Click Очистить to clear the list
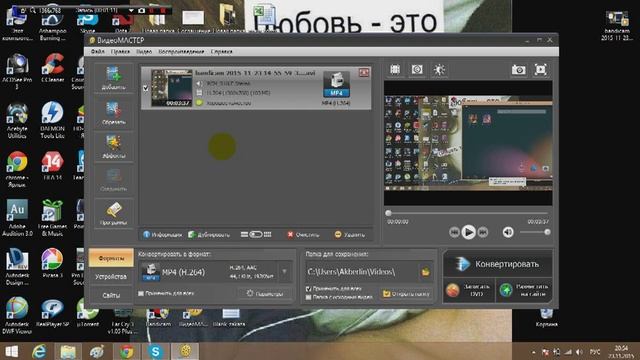 tap(303, 235)
